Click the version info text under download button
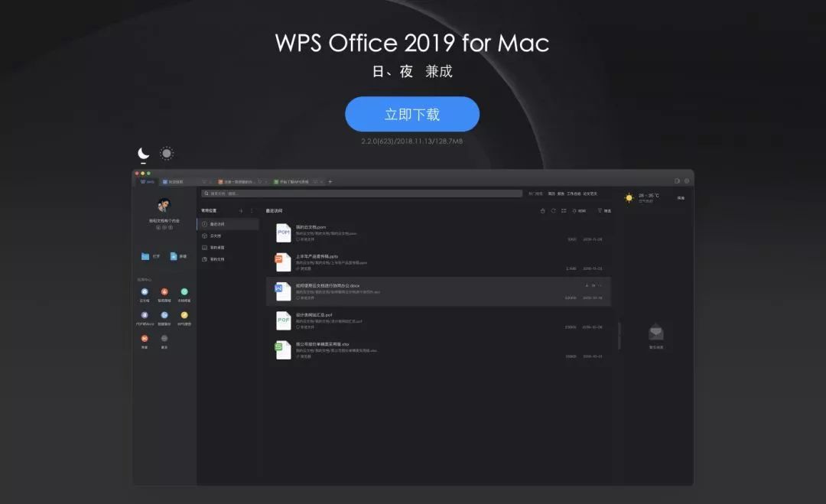826x504 pixels. point(412,141)
